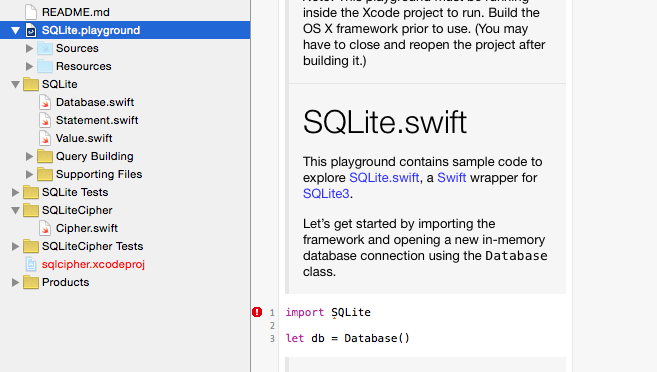Expand the SQLite Tests group
The width and height of the screenshot is (657, 372).
[16, 192]
